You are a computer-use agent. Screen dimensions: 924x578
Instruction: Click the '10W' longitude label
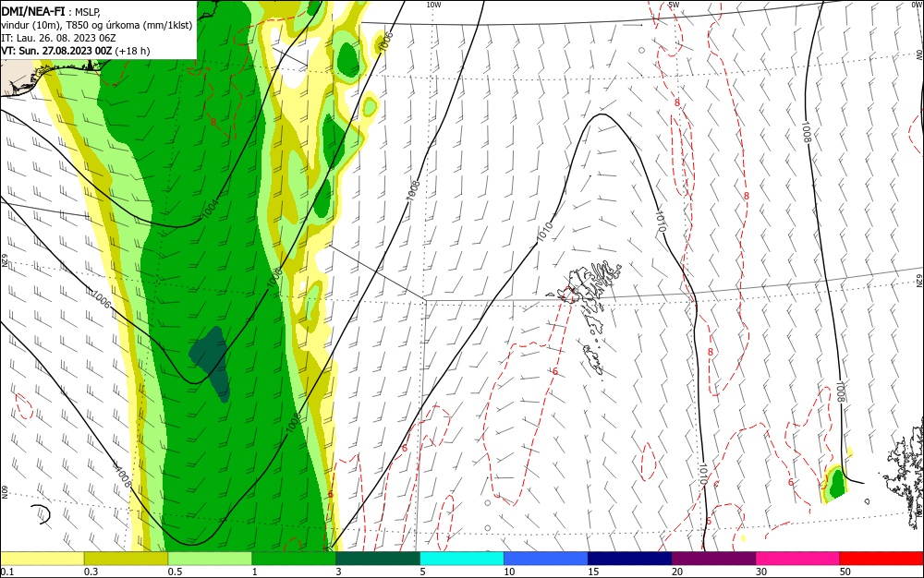pos(433,5)
